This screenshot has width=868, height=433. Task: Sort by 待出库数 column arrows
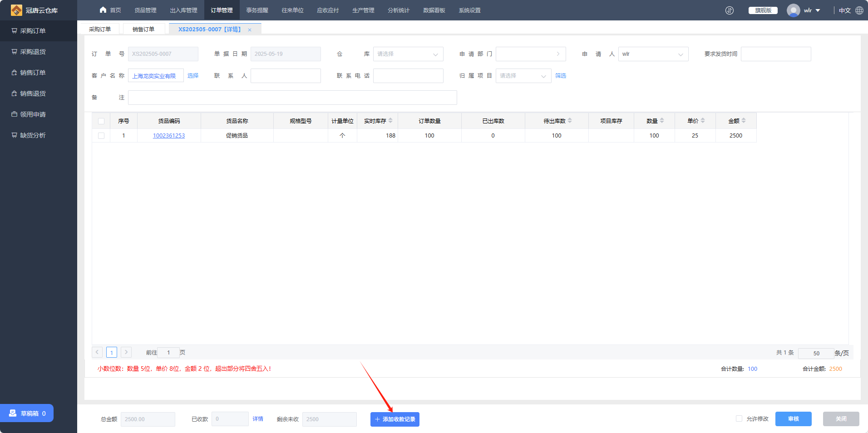[x=570, y=121]
